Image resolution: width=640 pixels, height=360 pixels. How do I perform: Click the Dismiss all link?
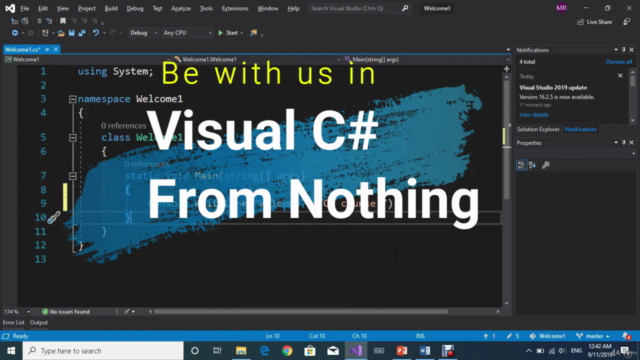(619, 62)
